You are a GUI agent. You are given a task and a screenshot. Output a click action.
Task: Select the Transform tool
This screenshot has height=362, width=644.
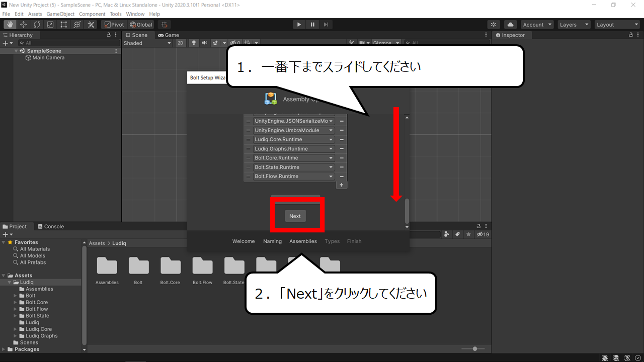click(x=77, y=24)
